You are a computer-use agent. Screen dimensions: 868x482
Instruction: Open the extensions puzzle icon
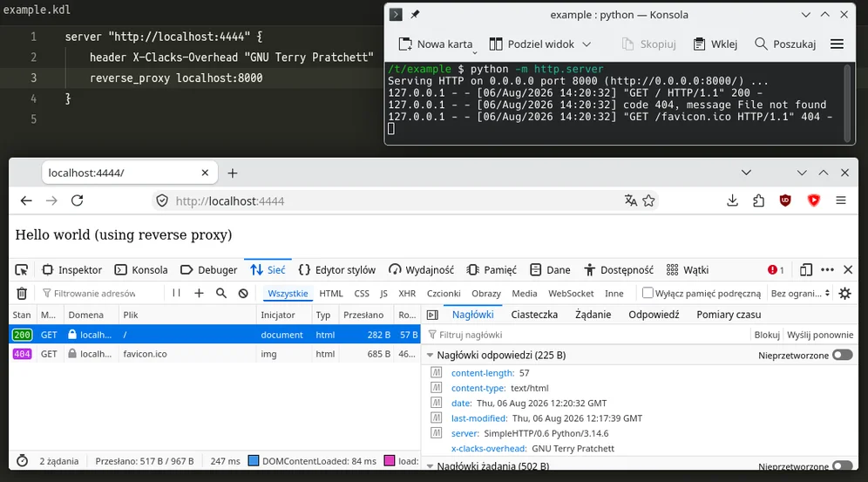coord(758,200)
